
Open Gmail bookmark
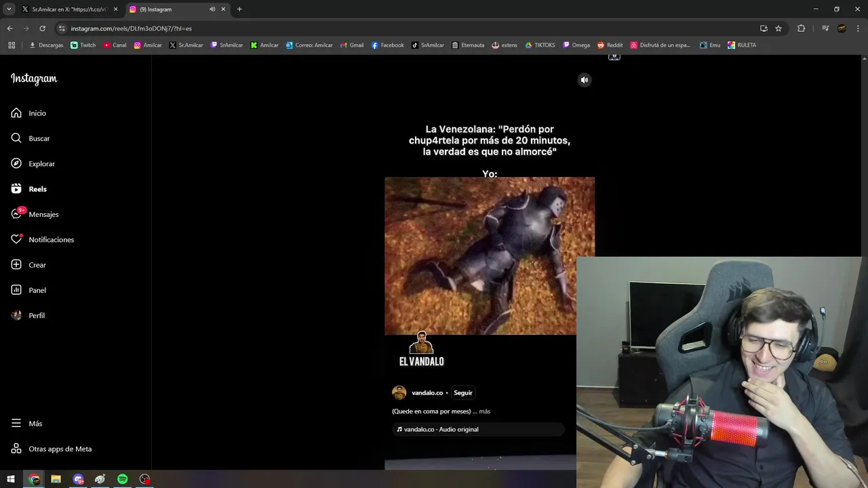coord(352,45)
